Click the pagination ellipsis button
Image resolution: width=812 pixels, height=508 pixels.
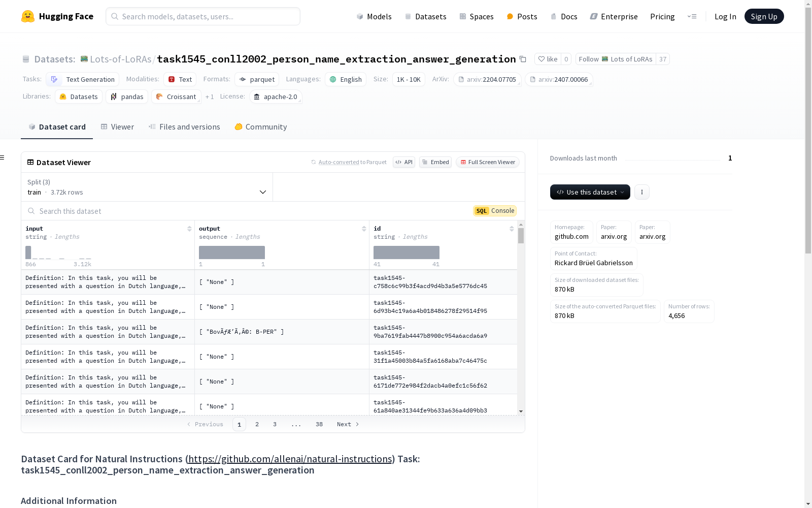coord(296,424)
